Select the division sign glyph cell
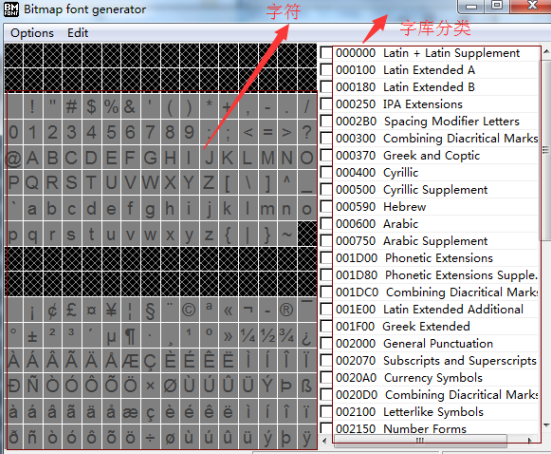Viewport: 551px width, 454px height. 150,437
